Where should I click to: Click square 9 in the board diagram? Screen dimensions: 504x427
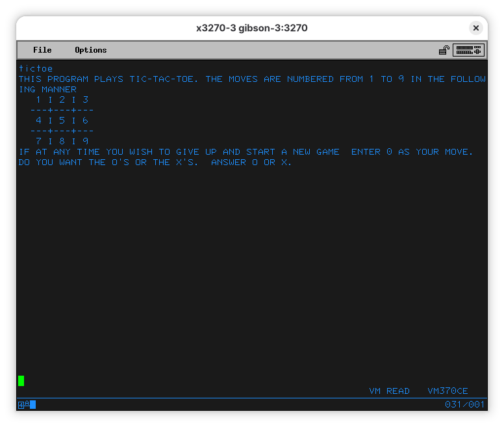point(85,141)
